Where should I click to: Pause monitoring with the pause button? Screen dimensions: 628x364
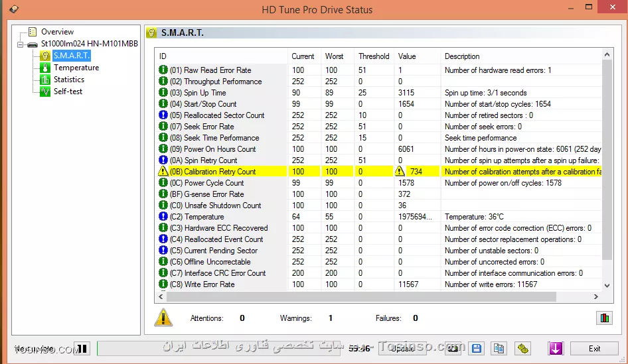coord(82,348)
